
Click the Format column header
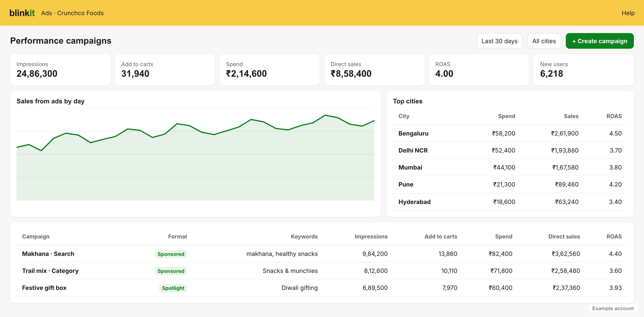[178, 236]
